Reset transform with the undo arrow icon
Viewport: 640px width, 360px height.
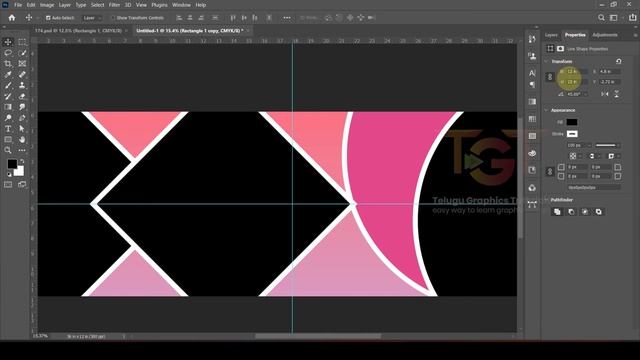(619, 61)
